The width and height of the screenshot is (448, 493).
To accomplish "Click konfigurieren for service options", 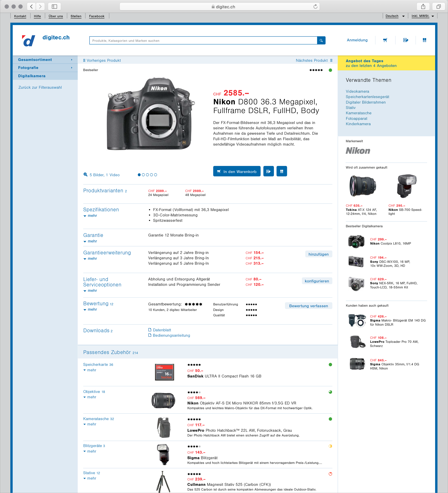I will pos(317,281).
